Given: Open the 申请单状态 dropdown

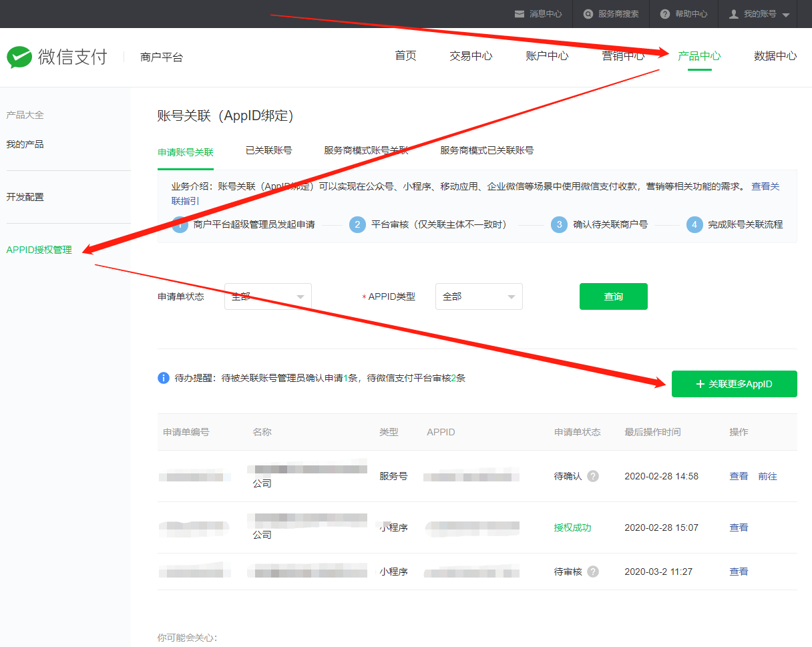Looking at the screenshot, I should tap(268, 296).
